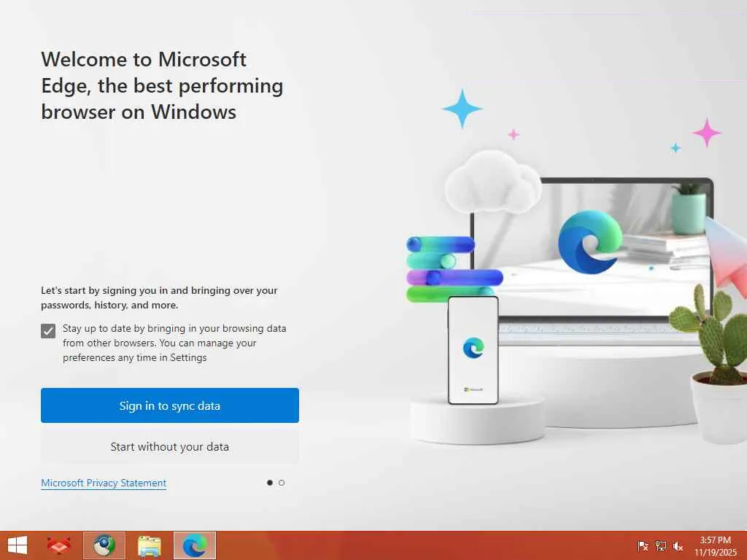Screen dimensions: 747x560
Task: Click the "Stay up to date" checkbox label
Action: click(x=174, y=343)
